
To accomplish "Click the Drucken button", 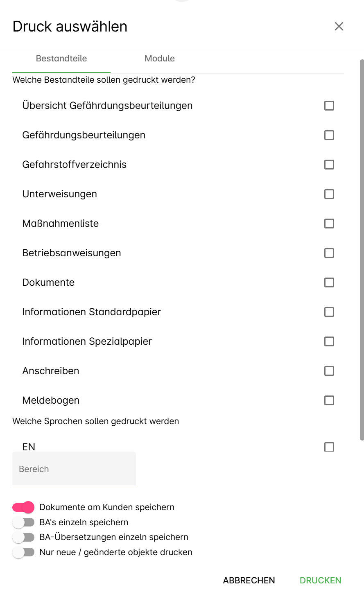I will click(320, 581).
